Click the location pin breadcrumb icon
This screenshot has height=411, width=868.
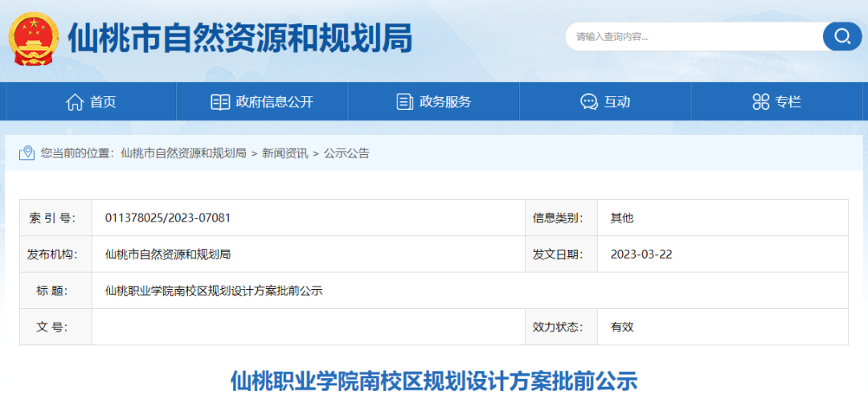[x=27, y=153]
